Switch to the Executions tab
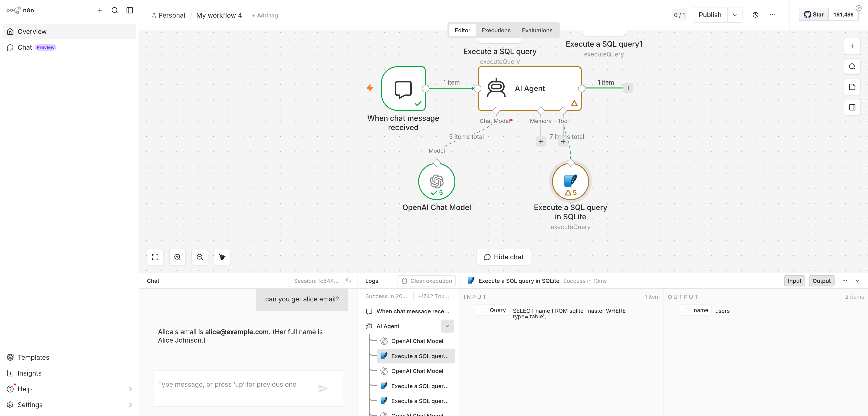Viewport: 868px width, 416px height. pos(496,30)
